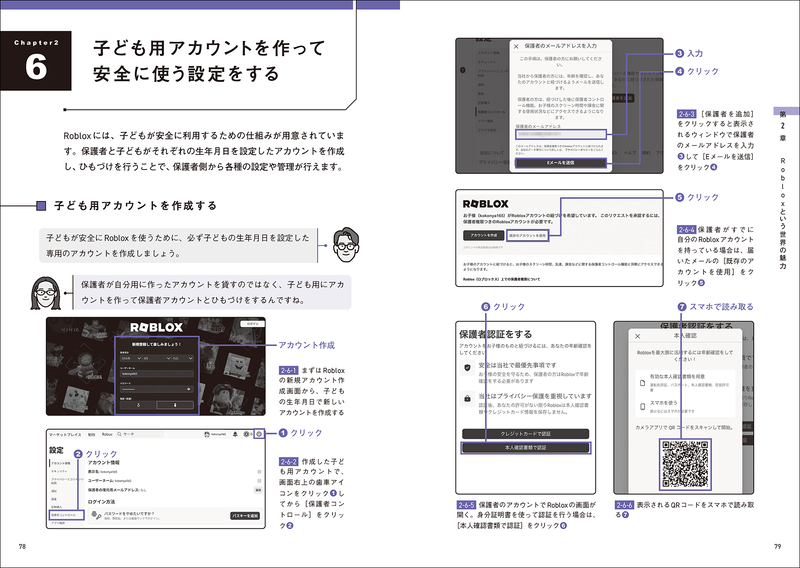Click the アカウント情報 heading in settings content
The height and width of the screenshot is (568, 800).
tap(104, 462)
